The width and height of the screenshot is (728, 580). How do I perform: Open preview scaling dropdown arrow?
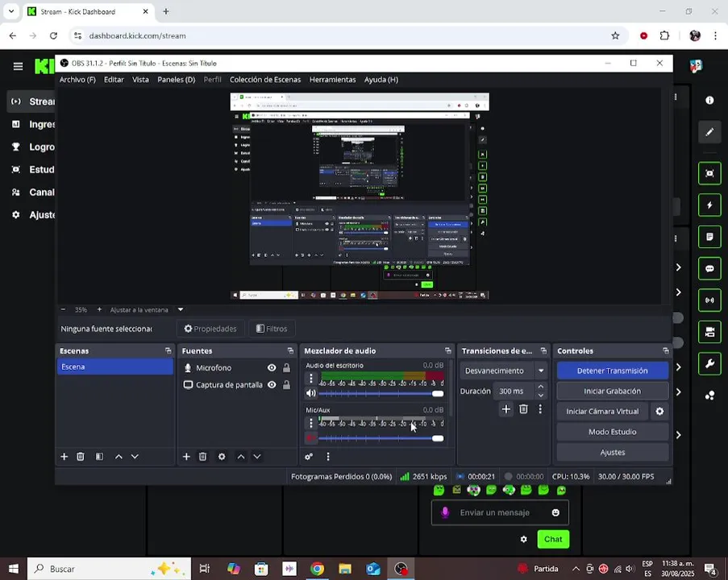(x=181, y=309)
